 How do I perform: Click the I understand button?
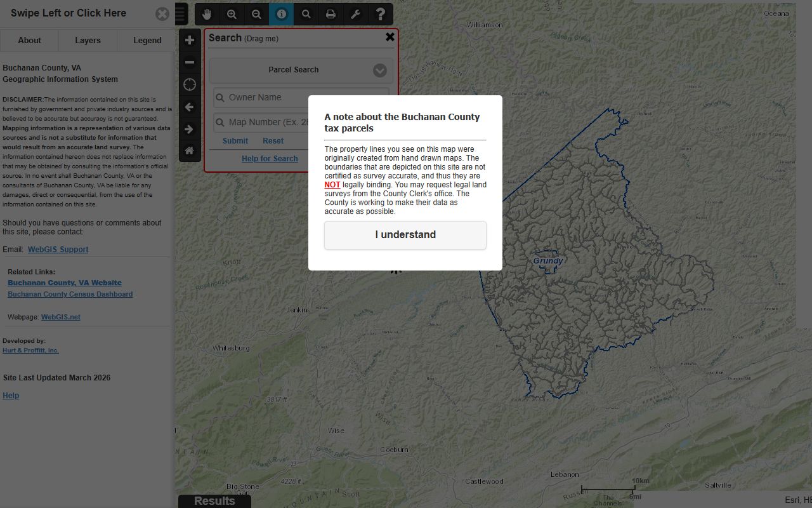[405, 235]
